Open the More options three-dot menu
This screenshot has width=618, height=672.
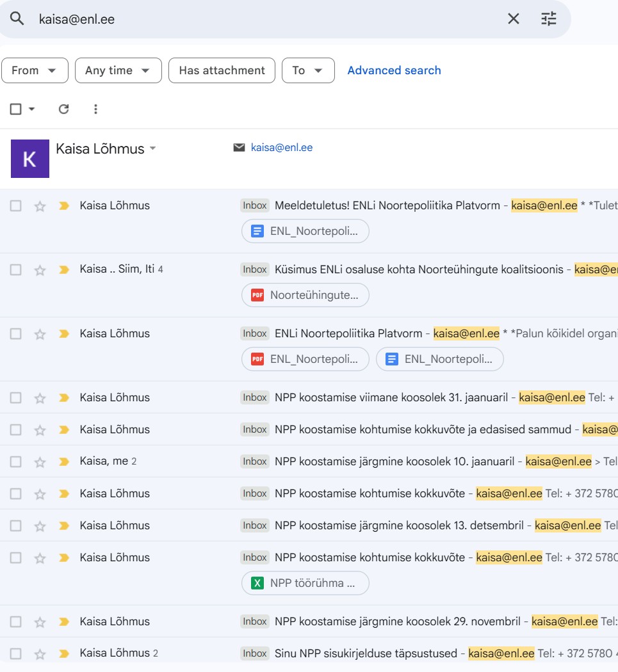coord(95,109)
